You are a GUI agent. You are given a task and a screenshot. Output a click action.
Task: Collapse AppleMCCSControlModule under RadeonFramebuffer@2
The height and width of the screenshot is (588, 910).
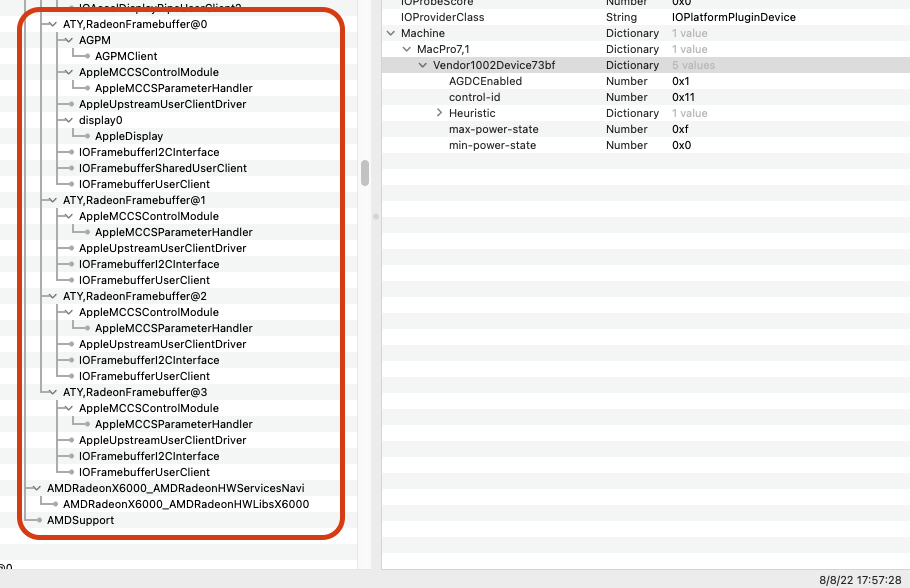(x=69, y=312)
